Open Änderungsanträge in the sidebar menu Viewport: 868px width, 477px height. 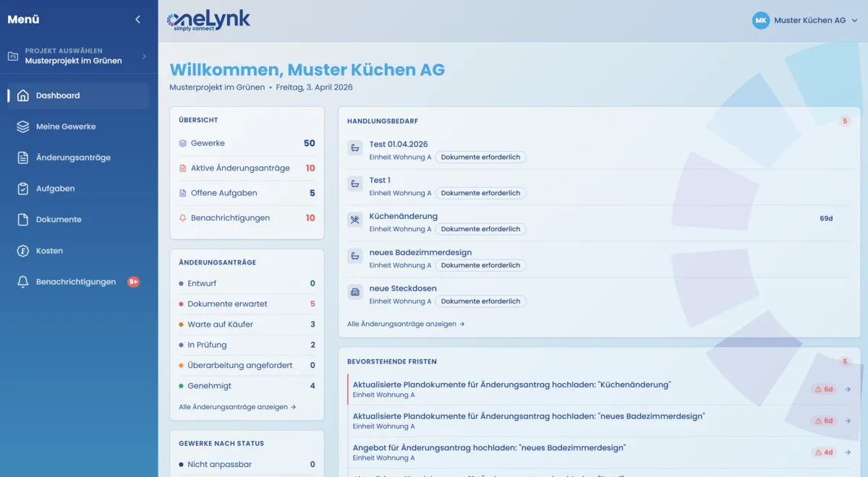click(x=73, y=158)
